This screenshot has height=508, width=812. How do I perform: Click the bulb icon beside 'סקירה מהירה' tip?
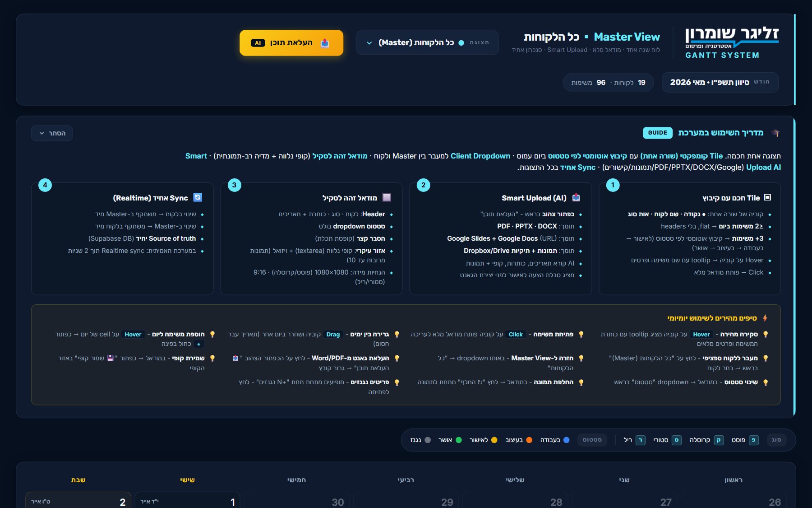766,335
